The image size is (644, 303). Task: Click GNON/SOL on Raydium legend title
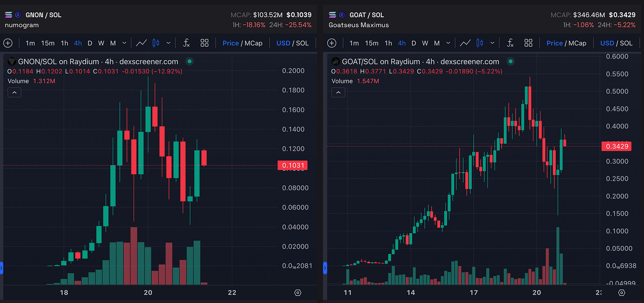[98, 61]
